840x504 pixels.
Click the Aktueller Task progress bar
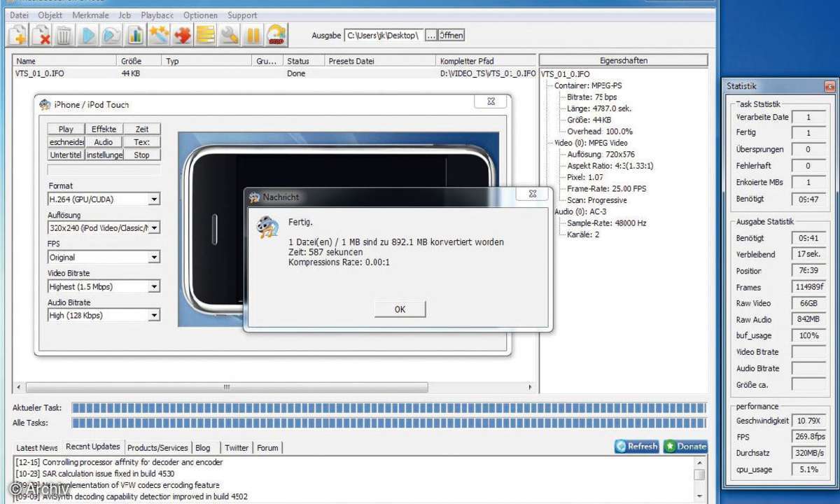(x=389, y=408)
